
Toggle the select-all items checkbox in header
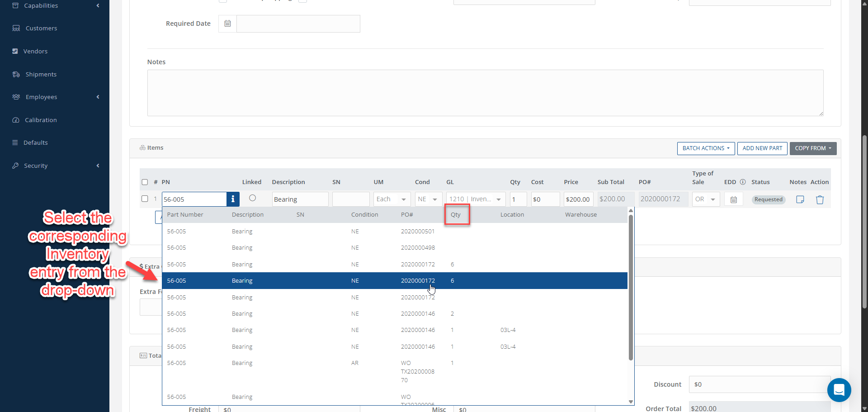click(145, 182)
